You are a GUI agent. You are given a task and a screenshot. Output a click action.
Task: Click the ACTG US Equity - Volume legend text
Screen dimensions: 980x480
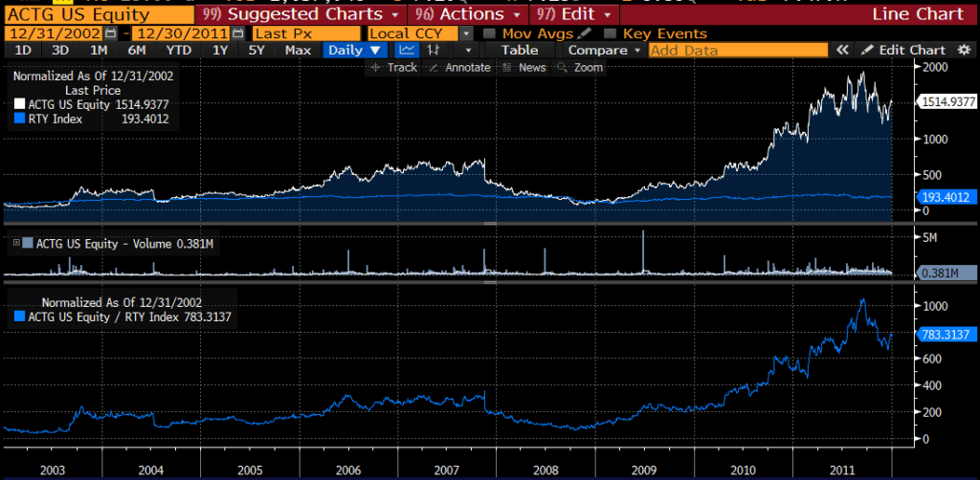[x=102, y=244]
